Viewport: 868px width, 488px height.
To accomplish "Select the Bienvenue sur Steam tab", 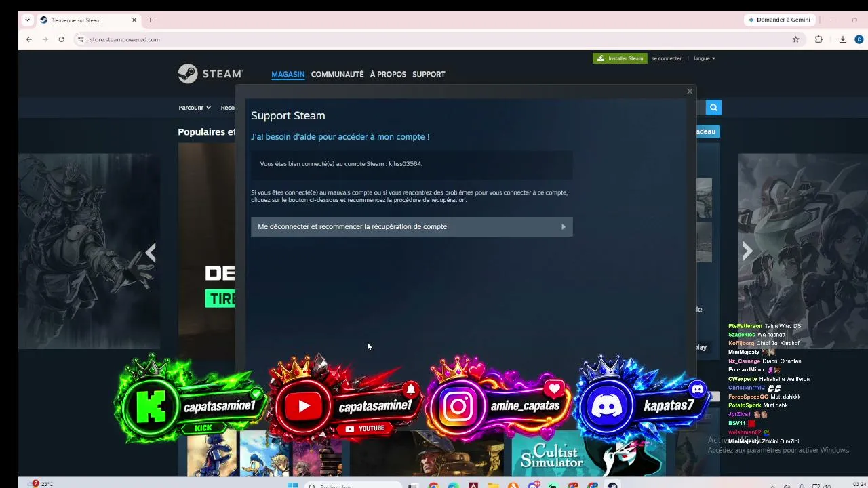I will pos(88,20).
